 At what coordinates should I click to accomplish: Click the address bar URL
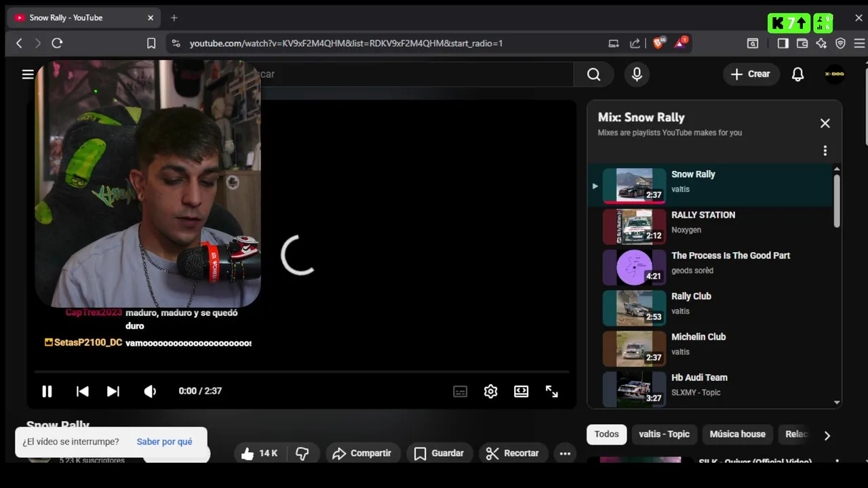(x=347, y=43)
